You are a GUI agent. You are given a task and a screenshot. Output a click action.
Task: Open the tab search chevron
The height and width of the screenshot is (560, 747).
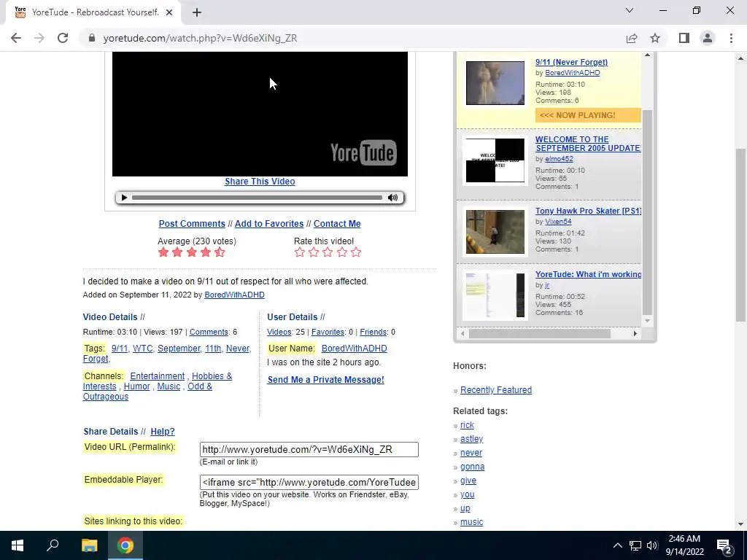(x=630, y=10)
